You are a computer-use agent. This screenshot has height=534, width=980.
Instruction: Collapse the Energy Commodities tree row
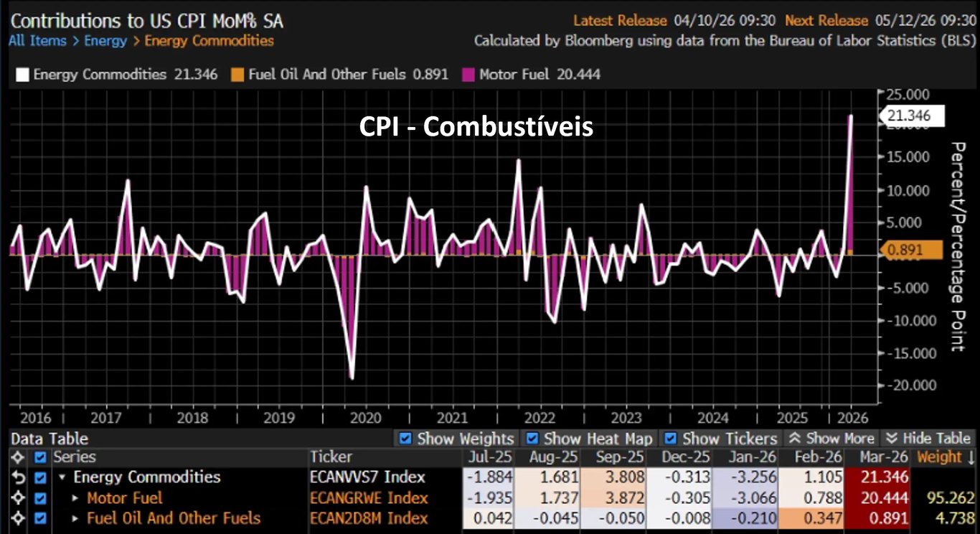pyautogui.click(x=63, y=477)
